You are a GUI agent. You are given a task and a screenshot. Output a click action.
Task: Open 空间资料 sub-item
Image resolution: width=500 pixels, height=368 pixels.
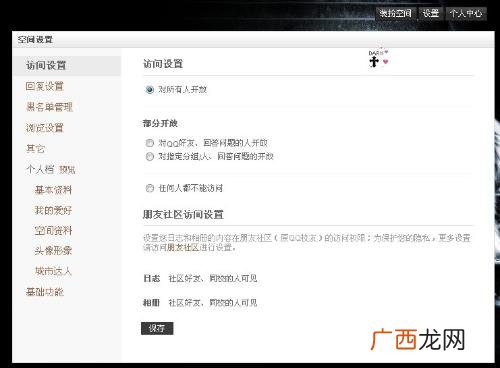[x=53, y=230]
